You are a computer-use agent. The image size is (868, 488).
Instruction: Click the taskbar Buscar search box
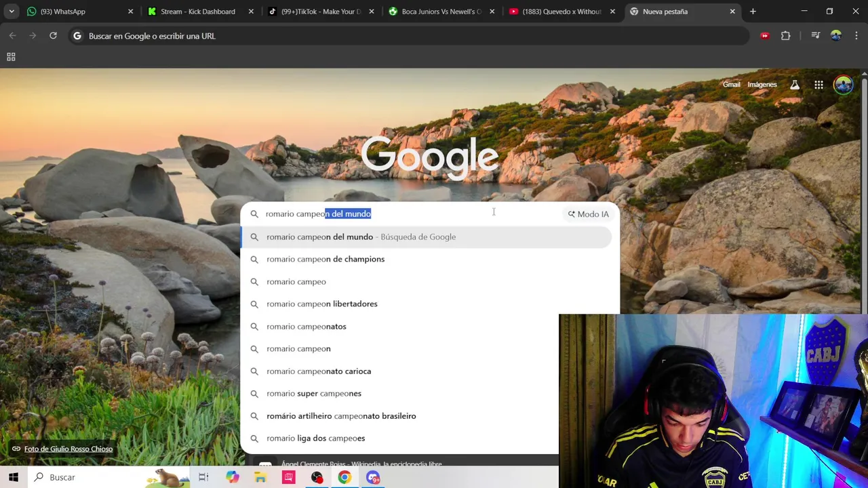108,477
